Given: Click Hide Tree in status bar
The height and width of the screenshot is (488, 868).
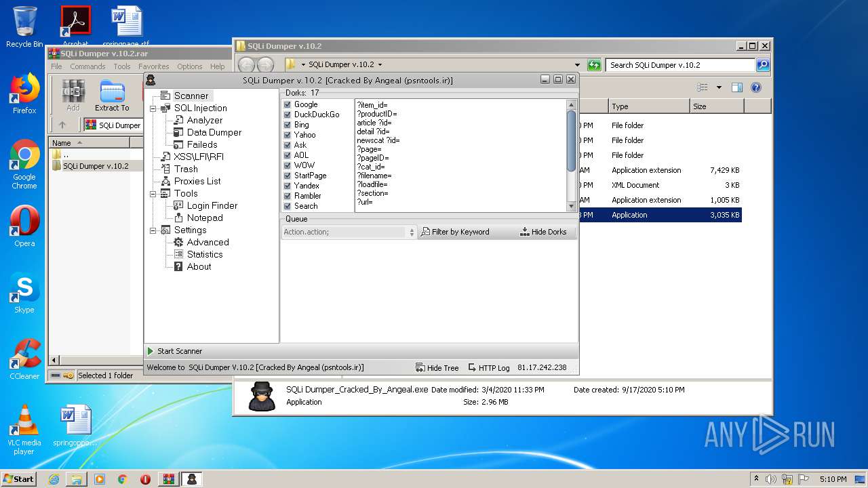Looking at the screenshot, I should 437,367.
